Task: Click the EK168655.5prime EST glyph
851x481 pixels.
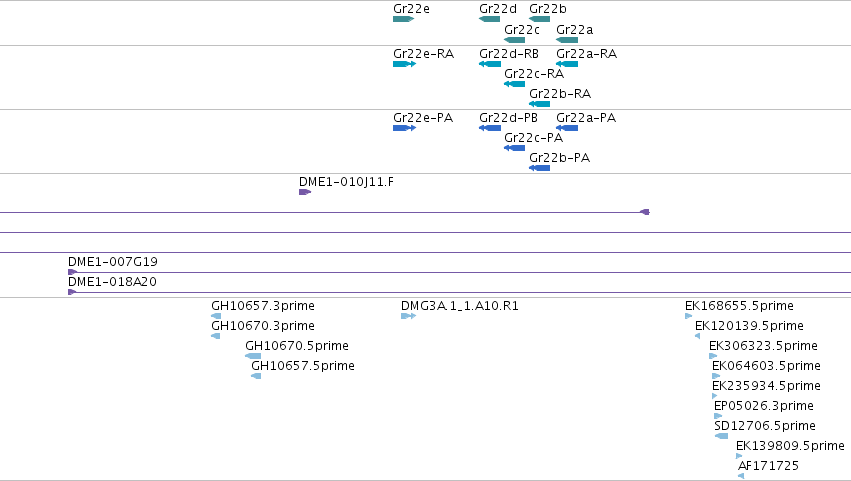Action: (689, 316)
